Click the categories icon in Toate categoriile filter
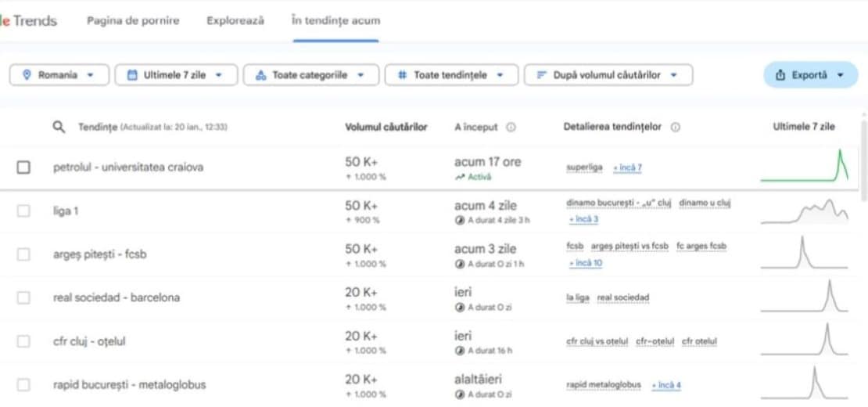The image size is (868, 407). click(x=260, y=75)
